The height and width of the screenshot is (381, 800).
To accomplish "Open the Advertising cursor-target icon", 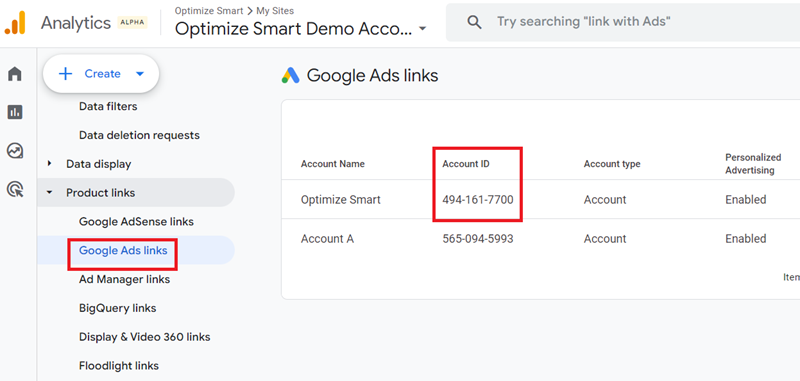I will pos(15,189).
